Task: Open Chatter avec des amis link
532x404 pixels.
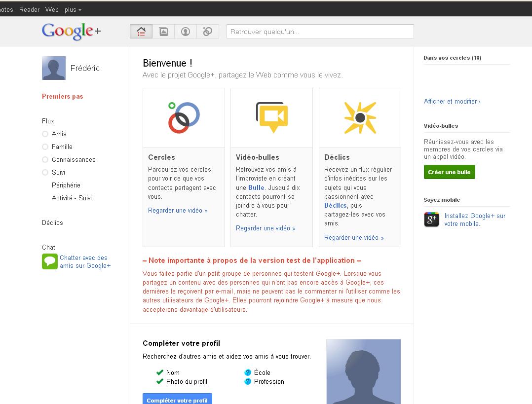Action: tap(85, 261)
